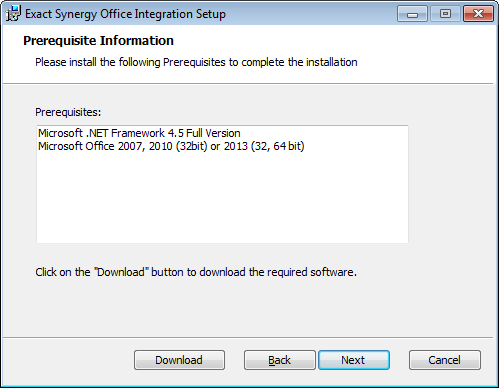
Task: Click '(32, 64 bit)' in the Office prerequisite line
Action: pos(277,146)
